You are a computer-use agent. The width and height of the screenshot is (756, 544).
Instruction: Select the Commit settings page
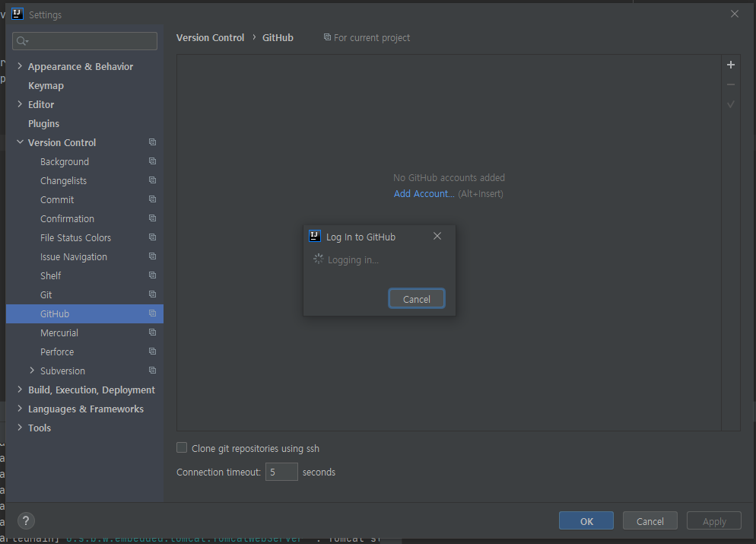57,199
